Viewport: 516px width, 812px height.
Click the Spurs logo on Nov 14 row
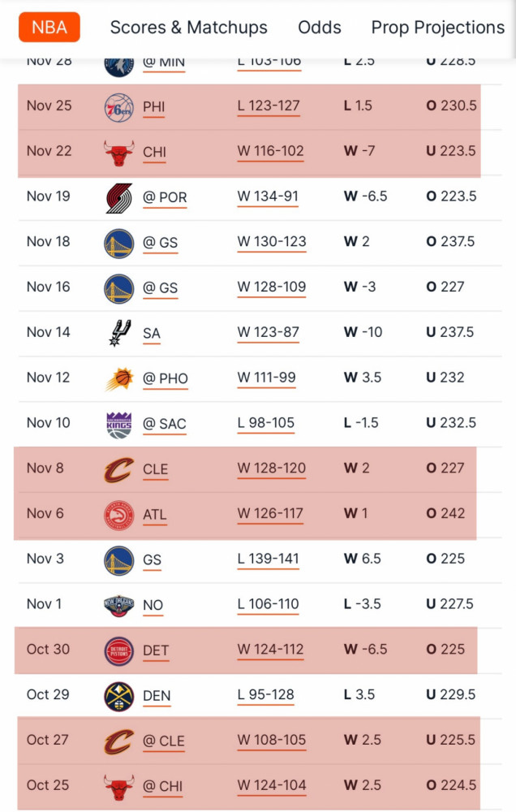click(x=119, y=333)
